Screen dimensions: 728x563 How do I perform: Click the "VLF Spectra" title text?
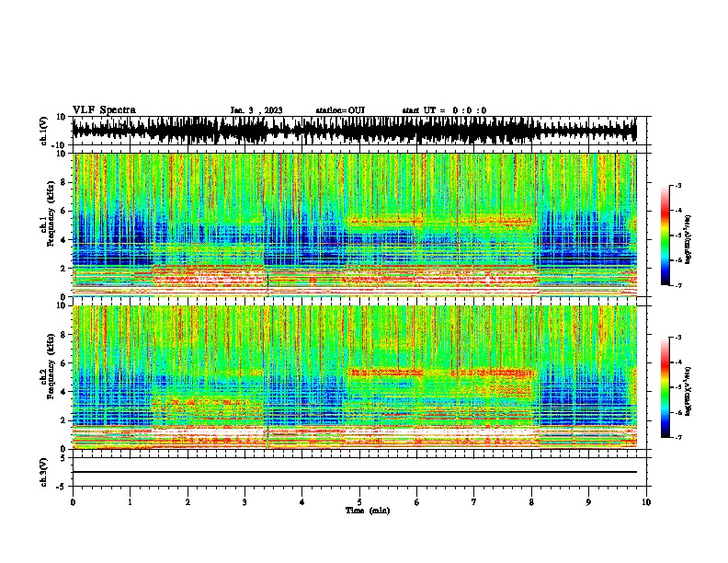click(x=104, y=110)
